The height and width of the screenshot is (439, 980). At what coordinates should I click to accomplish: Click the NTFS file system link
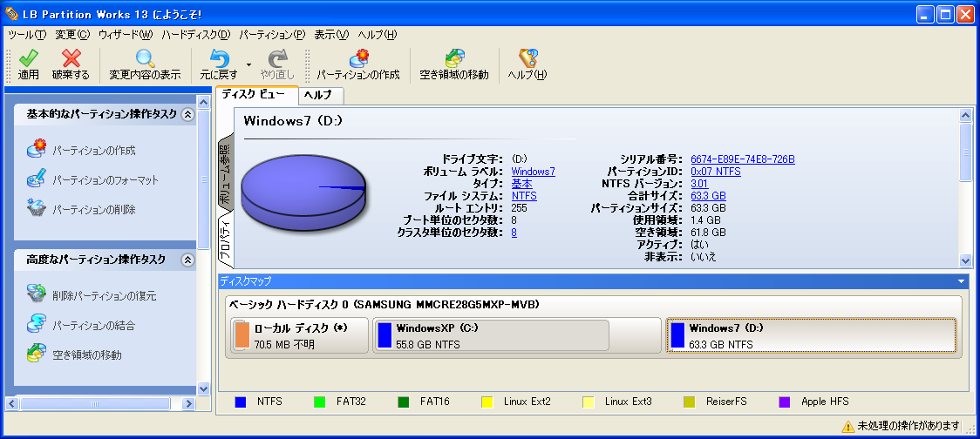[x=524, y=195]
